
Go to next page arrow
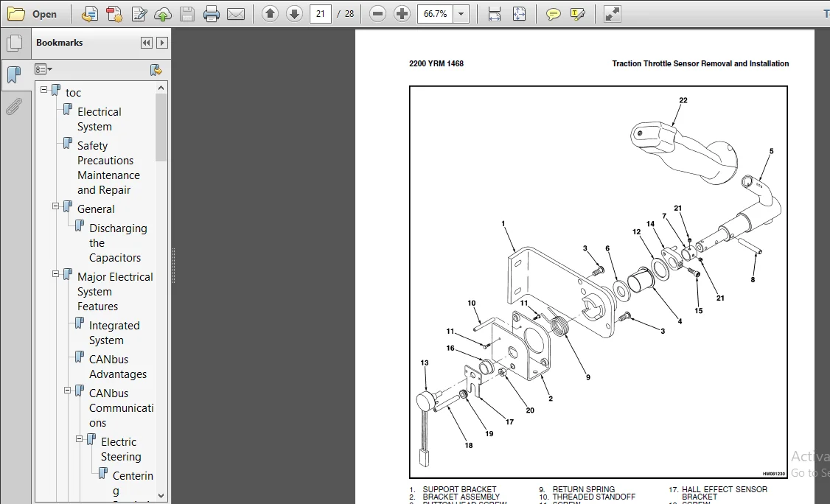click(x=294, y=14)
